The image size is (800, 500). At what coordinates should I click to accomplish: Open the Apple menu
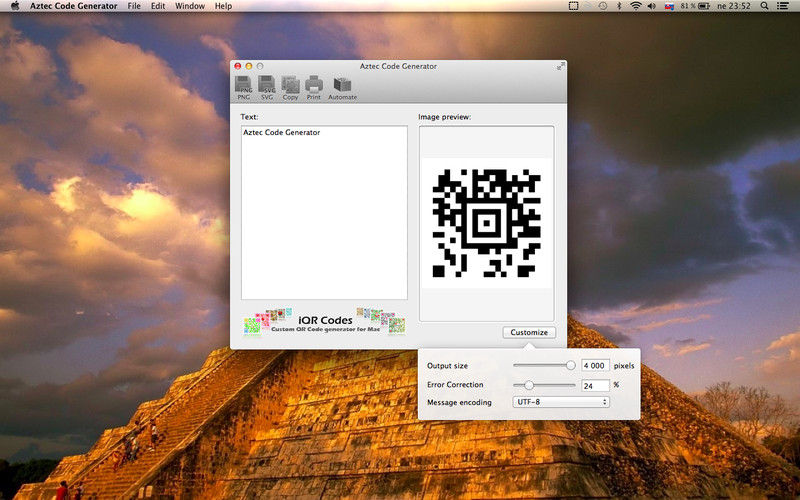click(14, 6)
